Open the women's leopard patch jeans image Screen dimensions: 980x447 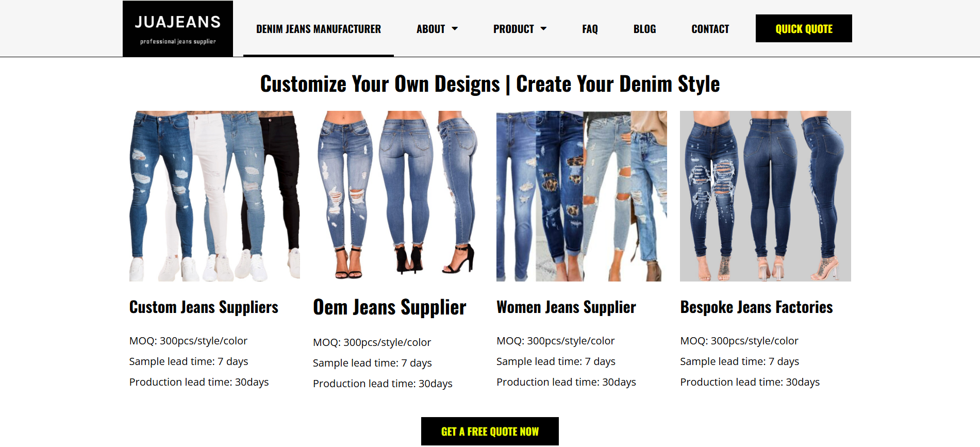582,196
